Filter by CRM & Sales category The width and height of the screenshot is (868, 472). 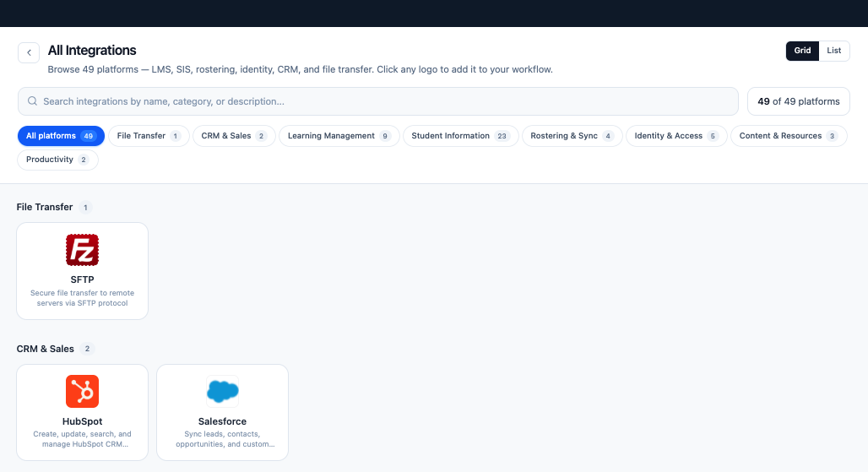pyautogui.click(x=234, y=136)
